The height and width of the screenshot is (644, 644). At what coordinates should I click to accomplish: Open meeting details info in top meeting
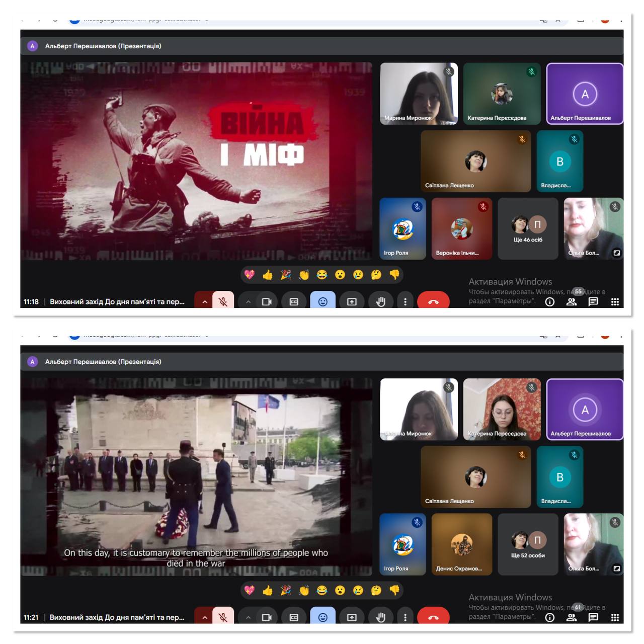click(x=550, y=302)
